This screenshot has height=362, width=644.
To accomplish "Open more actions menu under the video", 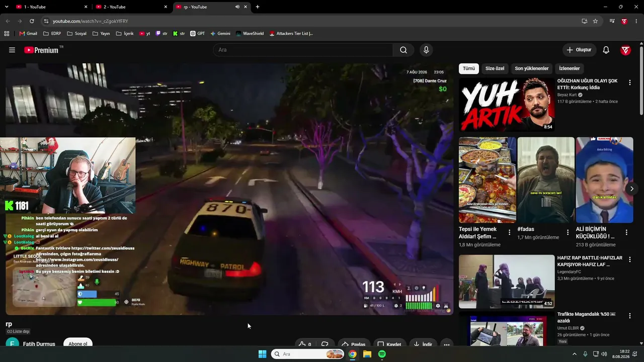I will coord(446,344).
